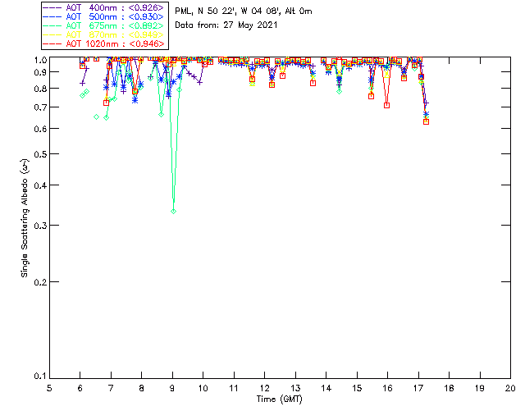The height and width of the screenshot is (420, 525).
Task: Click the 'AOT 675nm : <0.892>' legend entry
Action: tap(103, 25)
